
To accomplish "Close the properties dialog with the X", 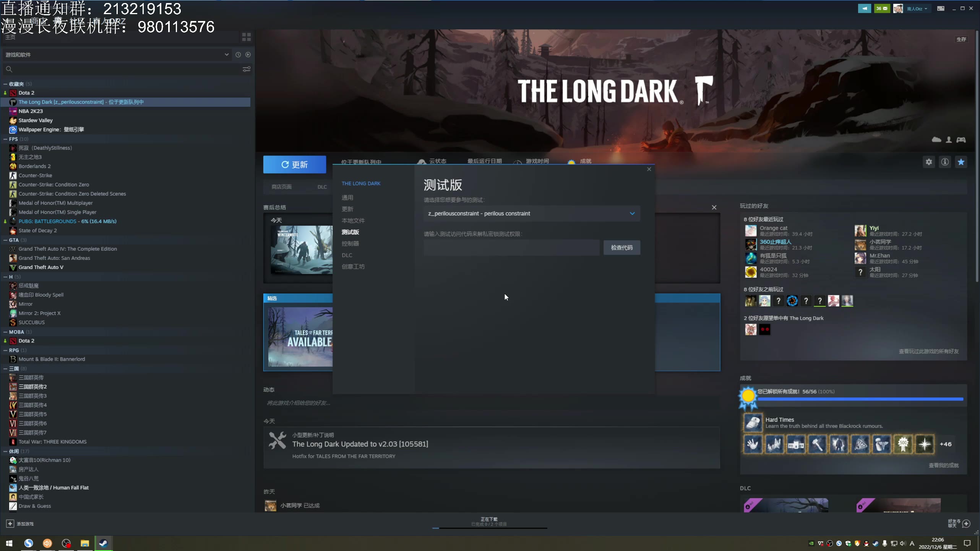I will coord(649,169).
